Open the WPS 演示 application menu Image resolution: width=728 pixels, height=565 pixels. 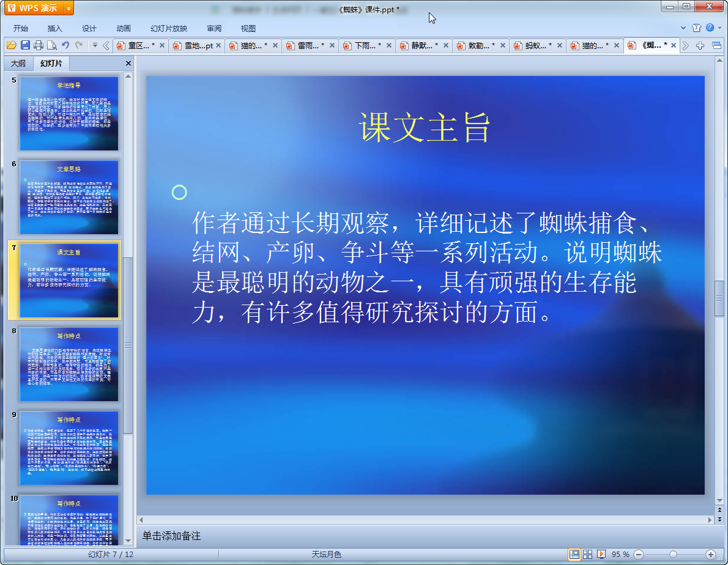(33, 8)
